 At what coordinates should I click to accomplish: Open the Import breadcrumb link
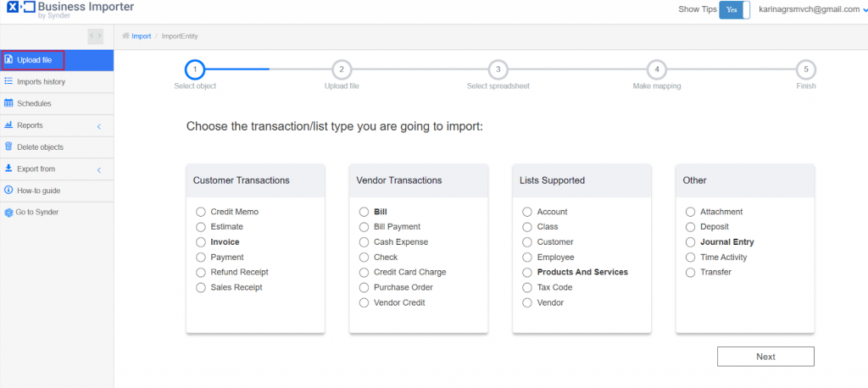141,36
